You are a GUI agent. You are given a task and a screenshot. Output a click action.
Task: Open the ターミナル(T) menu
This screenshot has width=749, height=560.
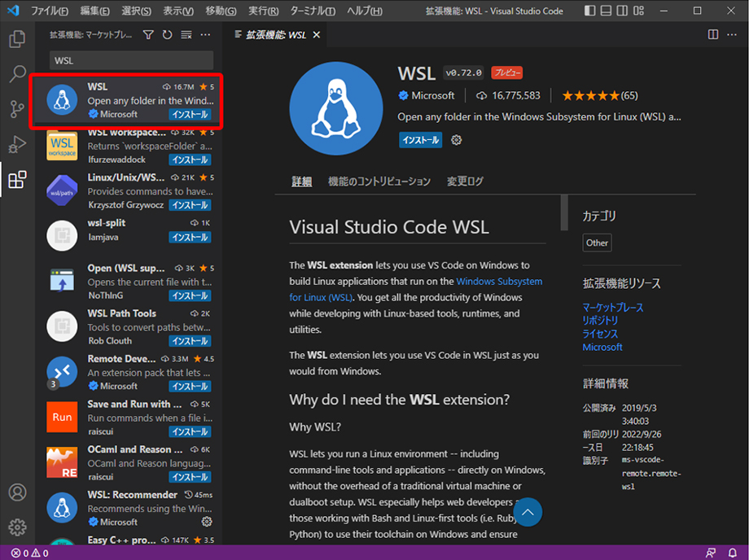coord(313,11)
